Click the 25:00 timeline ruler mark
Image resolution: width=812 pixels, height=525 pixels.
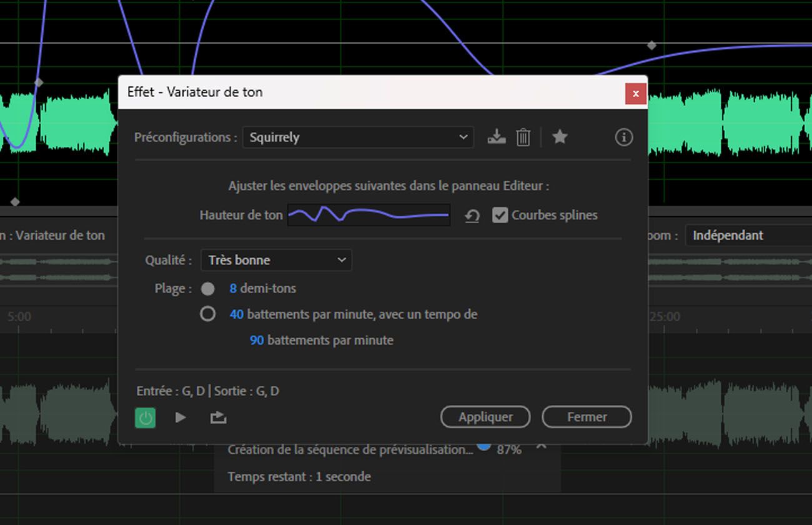coord(665,317)
